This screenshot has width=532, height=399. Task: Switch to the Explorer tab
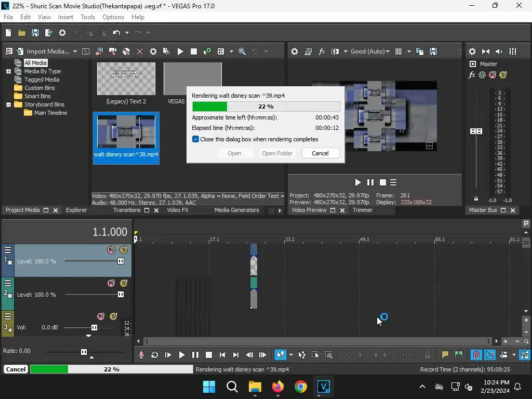76,210
